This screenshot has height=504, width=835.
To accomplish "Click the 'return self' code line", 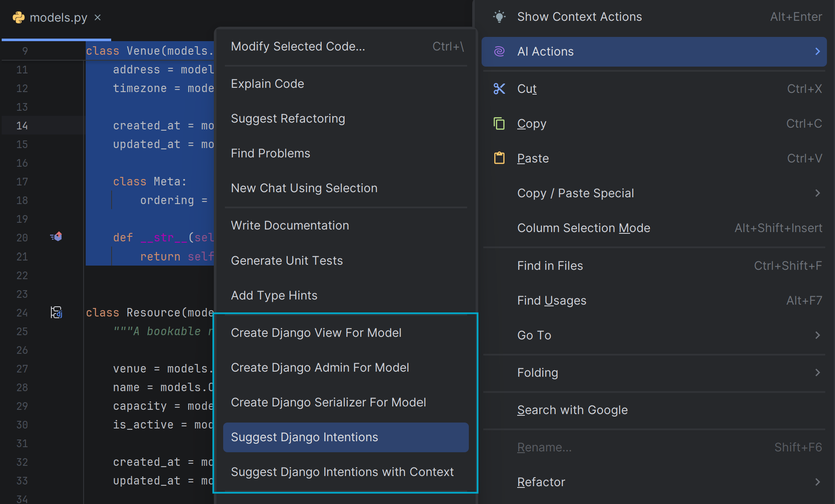I will click(x=177, y=257).
